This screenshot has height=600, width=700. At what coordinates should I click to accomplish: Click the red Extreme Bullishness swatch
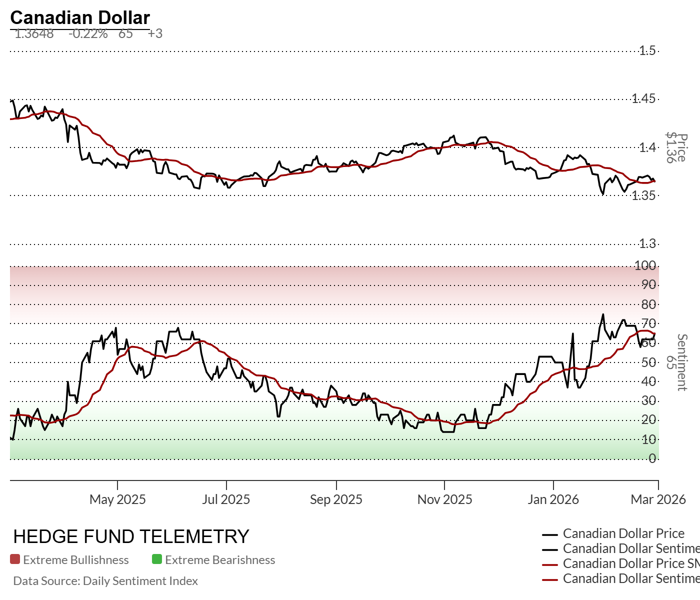(x=15, y=559)
